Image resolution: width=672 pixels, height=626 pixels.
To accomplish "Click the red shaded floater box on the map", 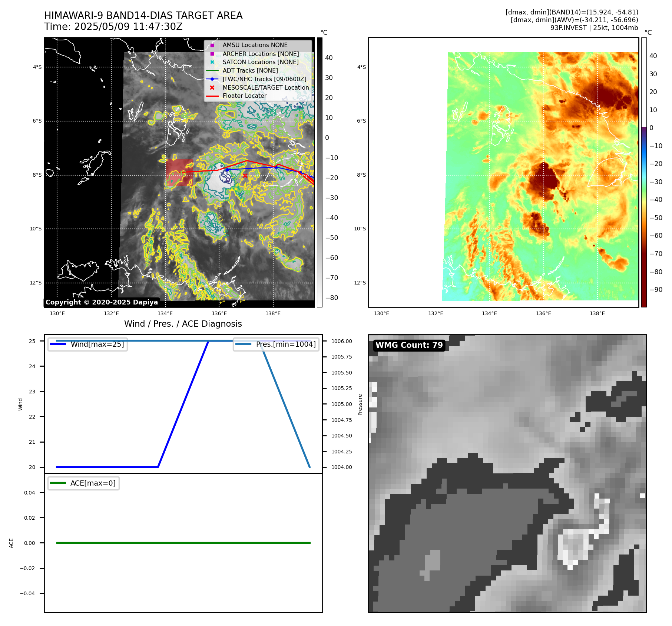I will (x=179, y=173).
